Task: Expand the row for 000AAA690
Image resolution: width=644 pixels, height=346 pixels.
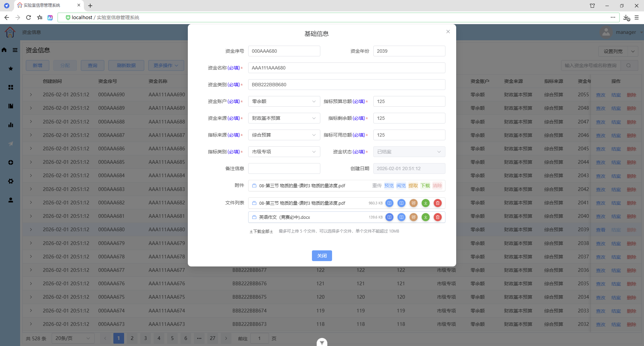Action: (x=31, y=95)
